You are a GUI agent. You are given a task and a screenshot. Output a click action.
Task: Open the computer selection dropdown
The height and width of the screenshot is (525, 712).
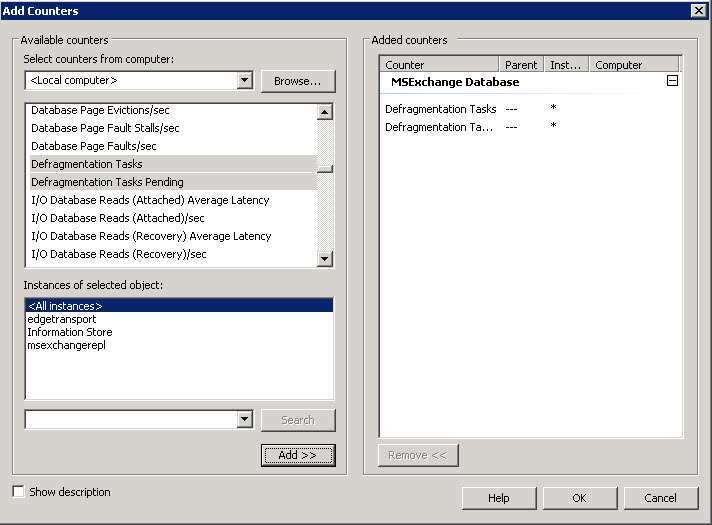point(244,80)
